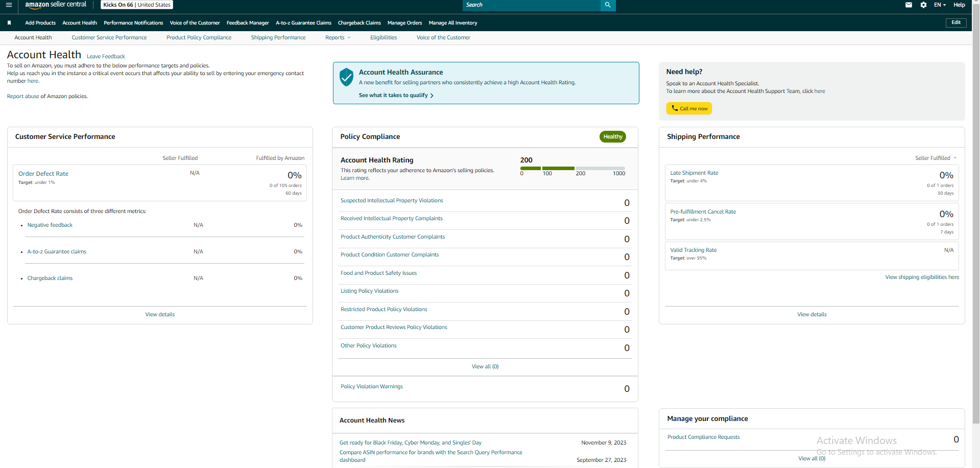This screenshot has height=468, width=980.
Task: Open the messages envelope icon
Action: tap(909, 5)
